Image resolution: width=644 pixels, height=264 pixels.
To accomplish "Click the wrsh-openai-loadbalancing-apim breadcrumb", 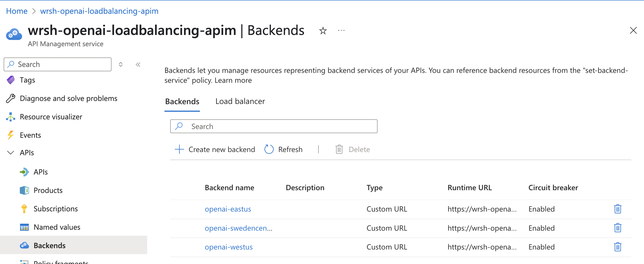I will pyautogui.click(x=99, y=11).
